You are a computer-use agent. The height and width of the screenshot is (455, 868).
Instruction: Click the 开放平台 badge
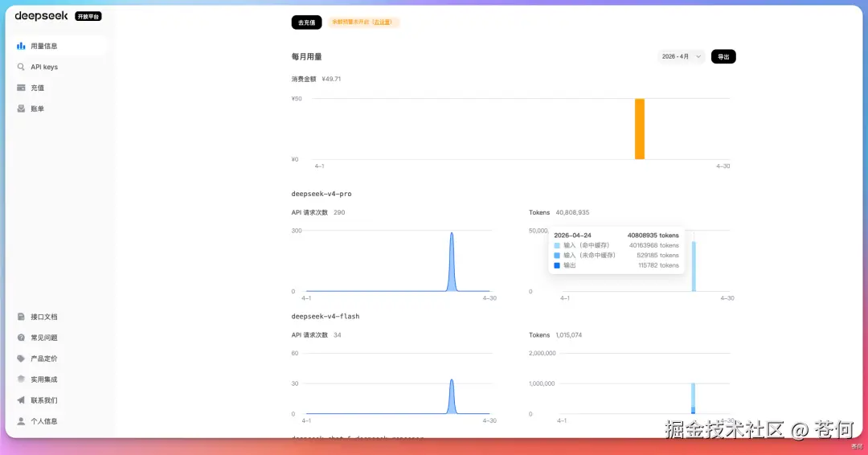point(88,17)
